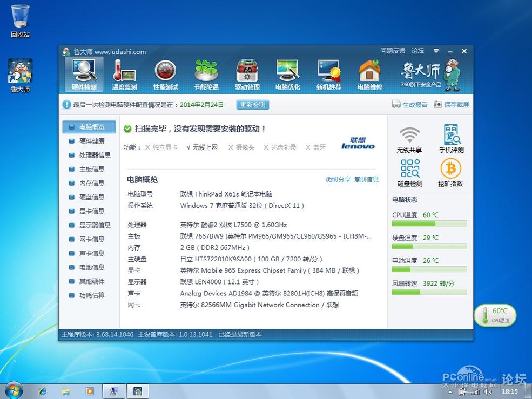Open the 论坛 forum link in title bar
Viewport: 532px width, 399px height.
[x=417, y=51]
